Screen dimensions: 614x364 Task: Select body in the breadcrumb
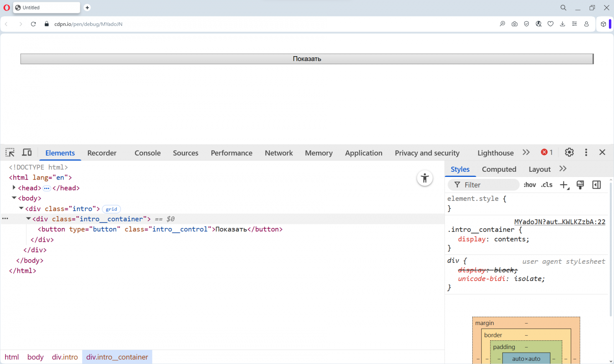[35, 357]
